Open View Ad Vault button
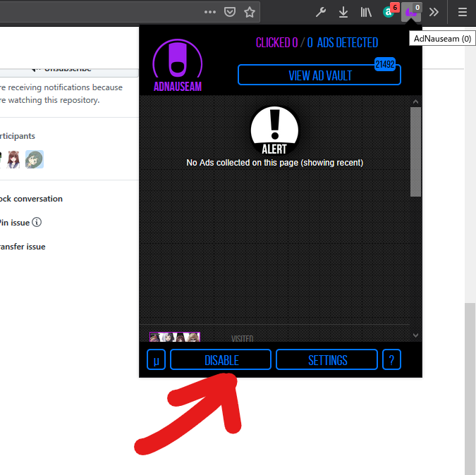Screen dimensions: 476x475 coord(319,75)
